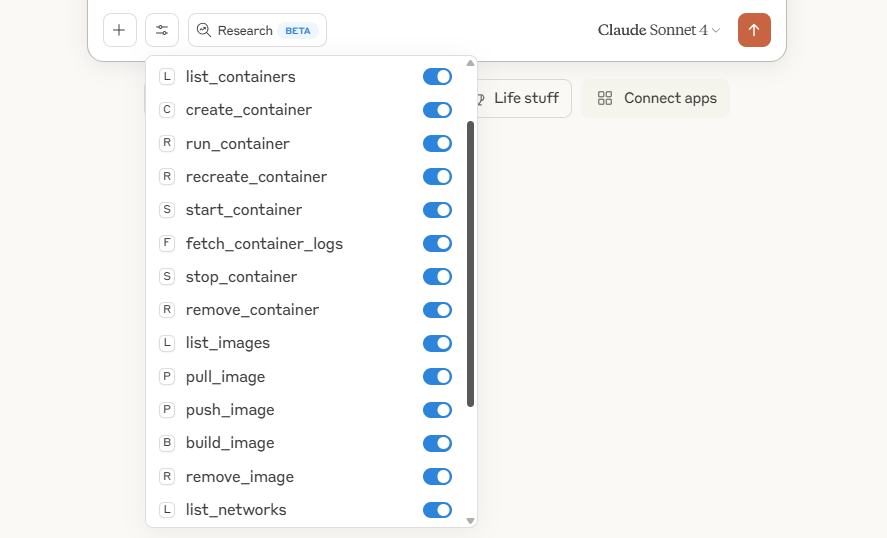Select the run_container label

238,143
